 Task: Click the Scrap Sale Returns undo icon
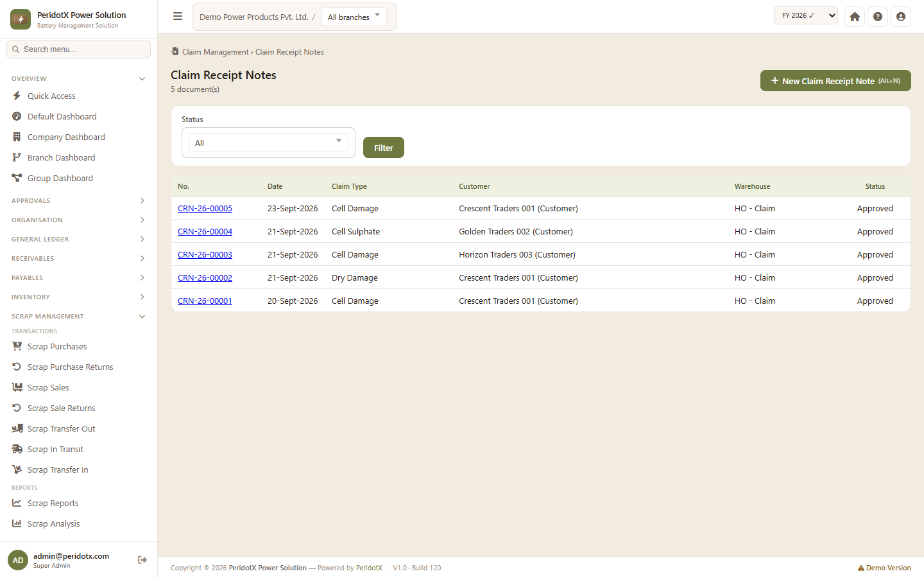point(17,408)
